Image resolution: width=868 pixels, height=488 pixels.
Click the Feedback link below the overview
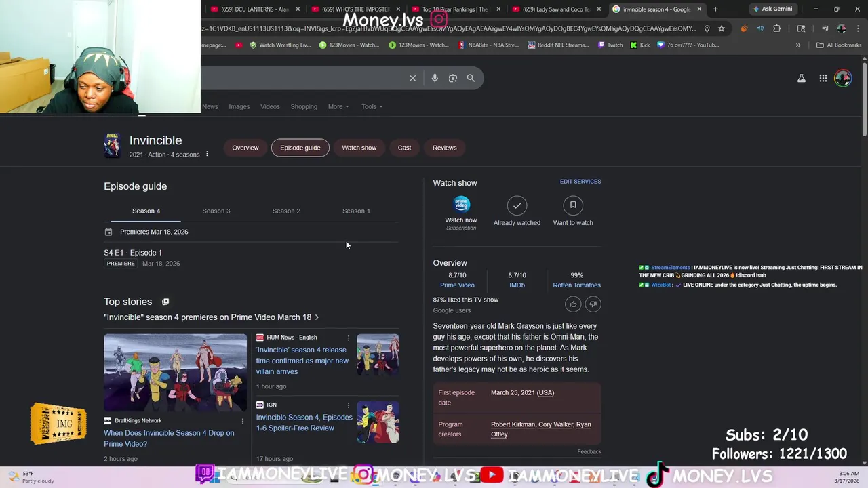[589, 452]
